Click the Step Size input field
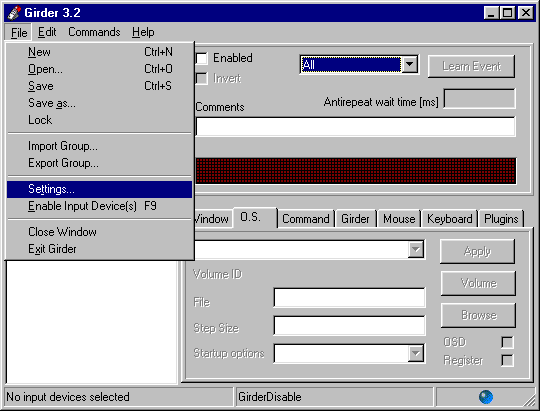 [x=350, y=326]
